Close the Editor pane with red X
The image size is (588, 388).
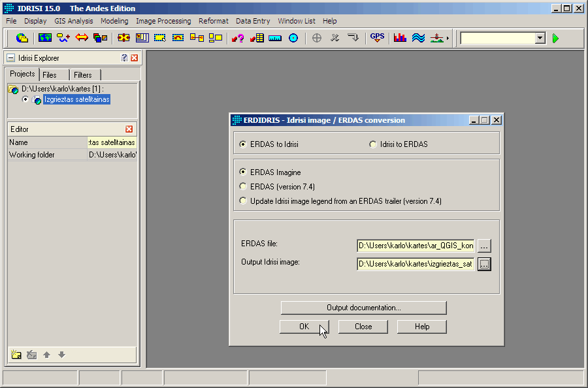click(x=129, y=129)
